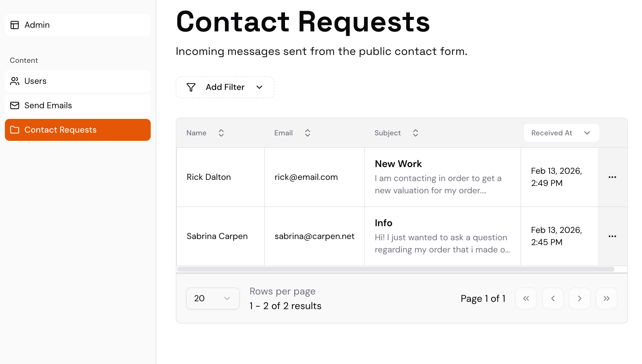Click the Send Emails envelope icon
This screenshot has width=642, height=364.
pos(15,105)
